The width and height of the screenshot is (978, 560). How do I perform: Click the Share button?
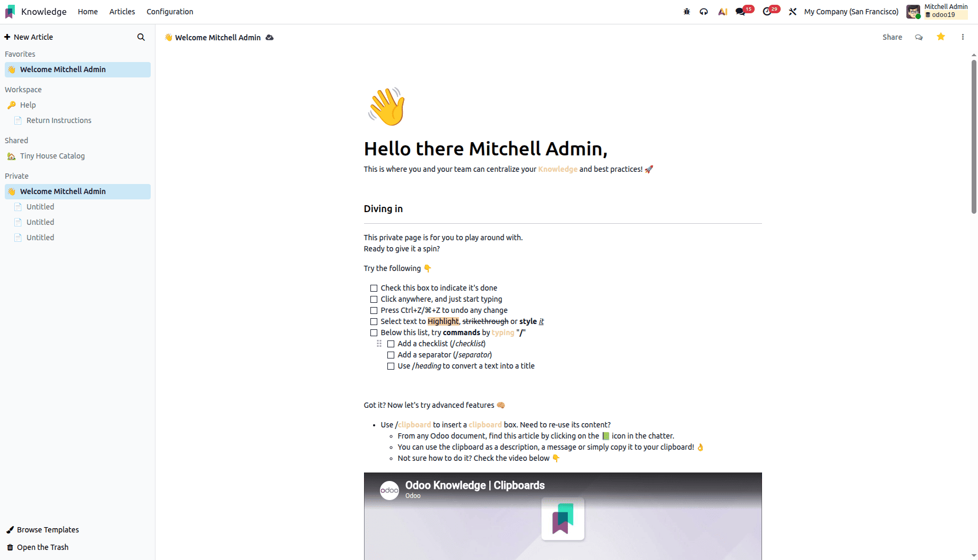(x=892, y=37)
